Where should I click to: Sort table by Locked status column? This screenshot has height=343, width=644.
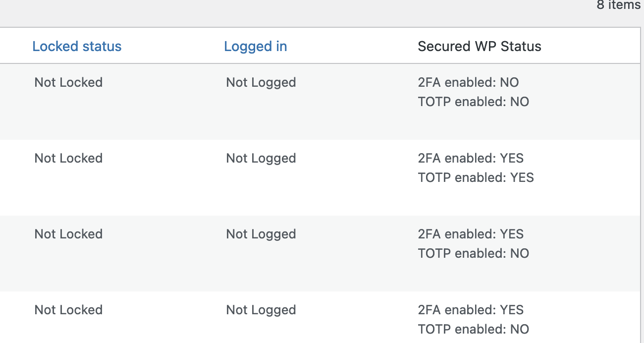point(77,46)
